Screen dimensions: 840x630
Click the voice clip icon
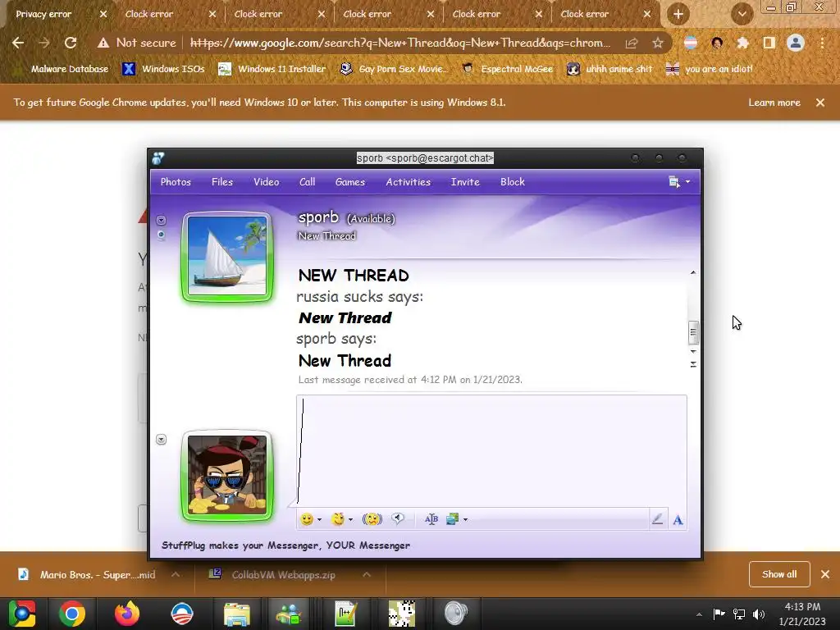point(398,518)
